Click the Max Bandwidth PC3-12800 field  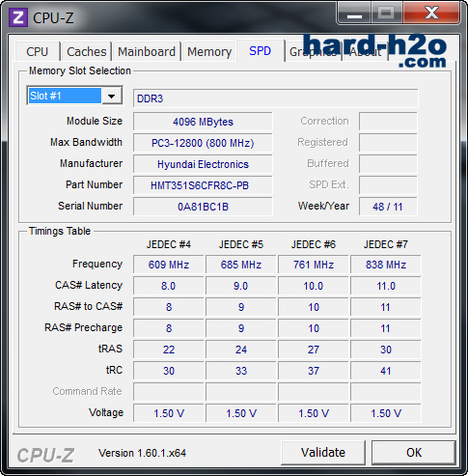click(203, 143)
